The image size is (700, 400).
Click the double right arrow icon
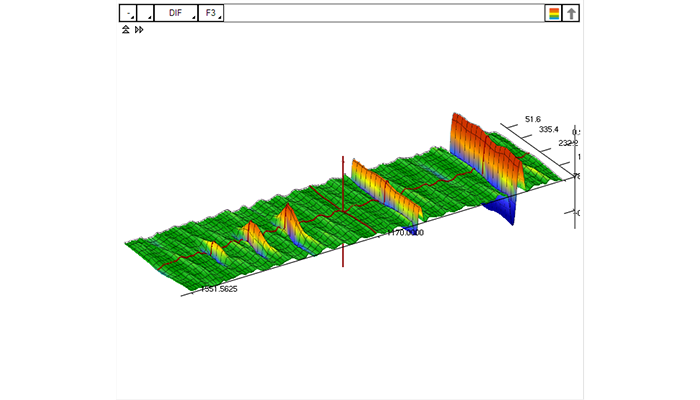[139, 30]
